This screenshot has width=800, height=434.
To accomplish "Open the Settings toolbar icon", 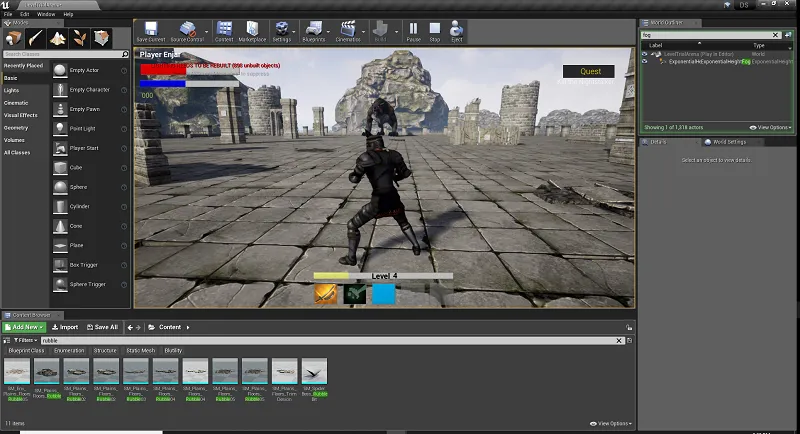I will (281, 32).
